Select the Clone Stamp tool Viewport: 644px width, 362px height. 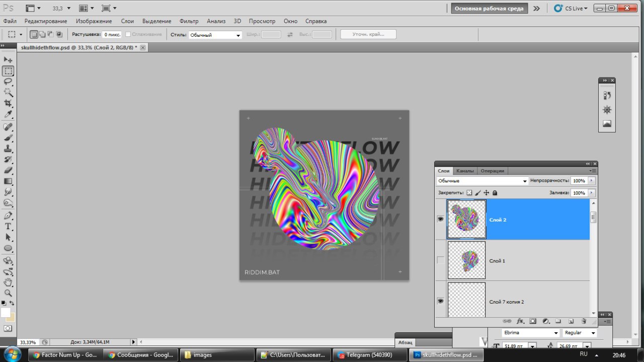[8, 149]
